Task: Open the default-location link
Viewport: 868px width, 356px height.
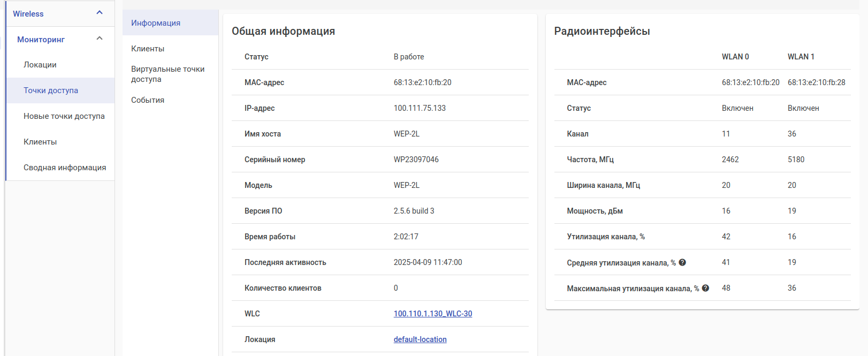Action: coord(420,339)
